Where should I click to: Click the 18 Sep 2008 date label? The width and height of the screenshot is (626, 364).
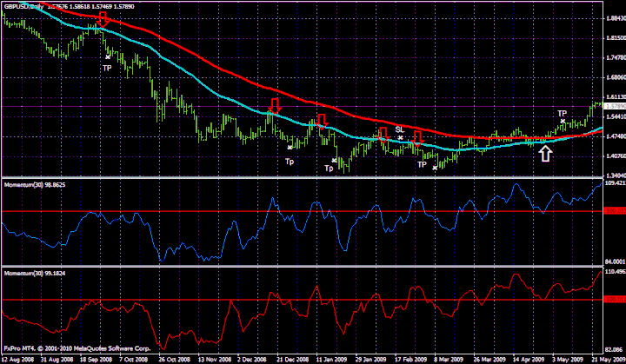[x=96, y=360]
